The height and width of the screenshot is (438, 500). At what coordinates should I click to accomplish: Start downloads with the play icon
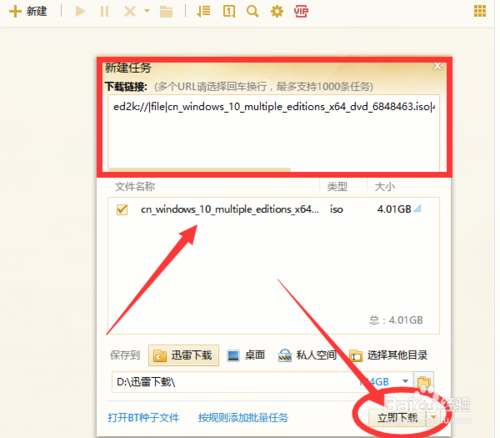click(80, 12)
